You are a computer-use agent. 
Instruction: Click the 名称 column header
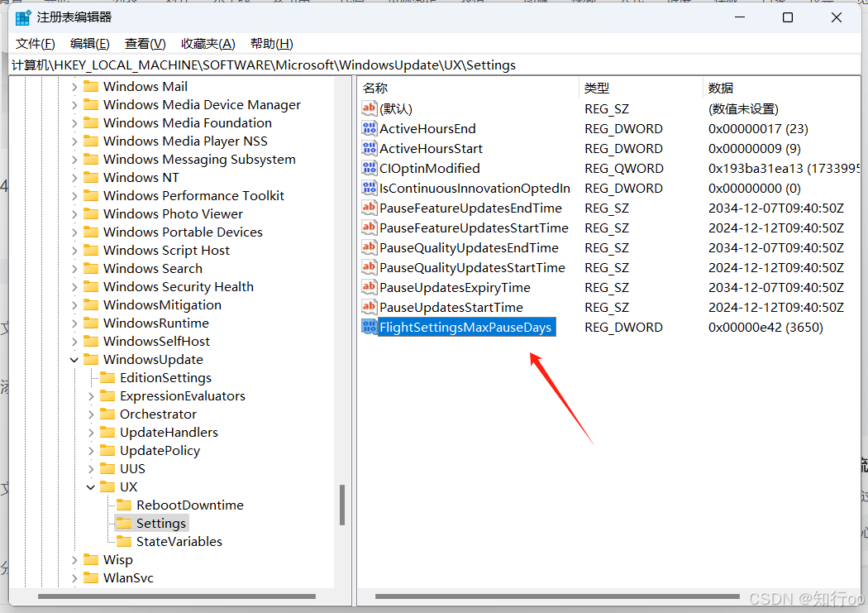pos(469,88)
